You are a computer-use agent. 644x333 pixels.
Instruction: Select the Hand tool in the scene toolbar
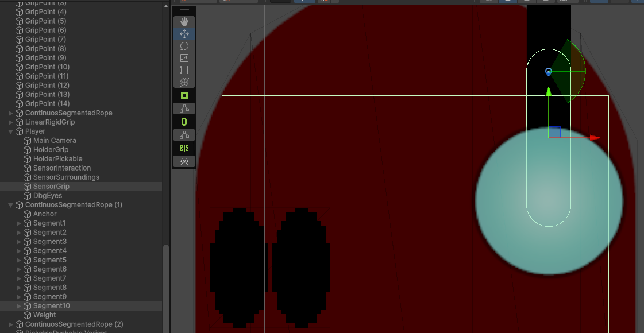tap(184, 21)
